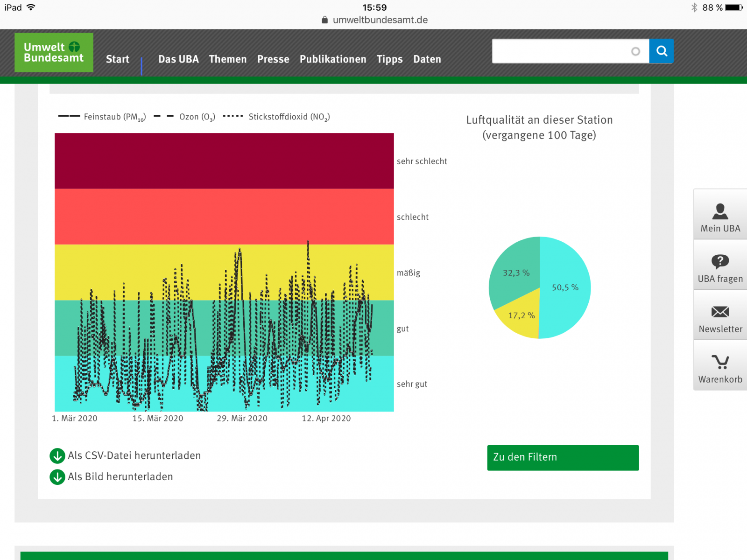The height and width of the screenshot is (560, 747).
Task: Click the Bild download arrow icon
Action: click(57, 477)
